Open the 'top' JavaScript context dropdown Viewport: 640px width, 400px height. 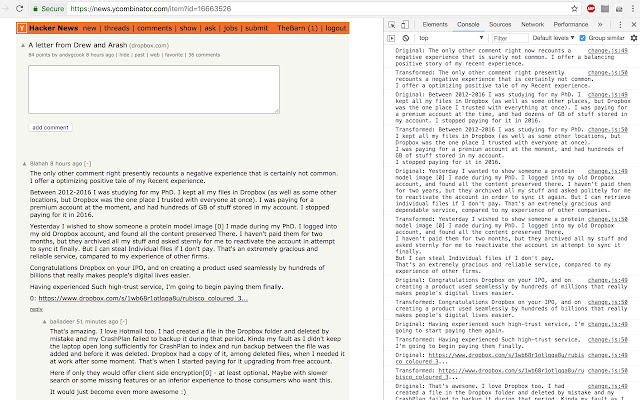(451, 38)
